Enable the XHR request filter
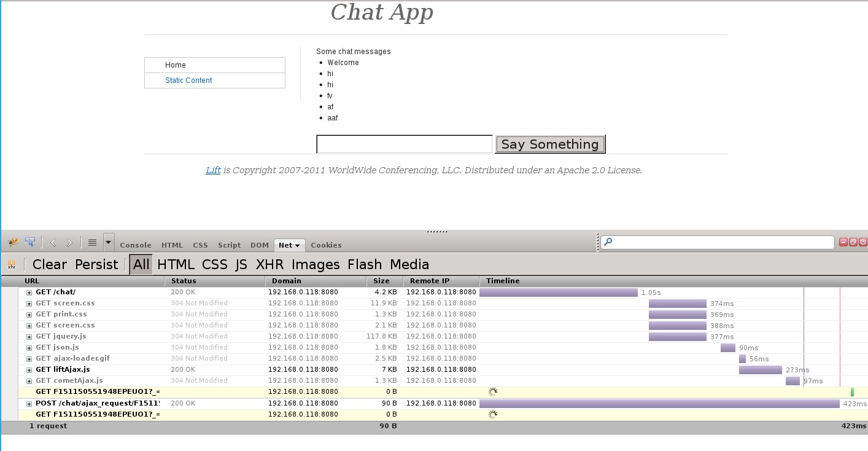 (269, 265)
